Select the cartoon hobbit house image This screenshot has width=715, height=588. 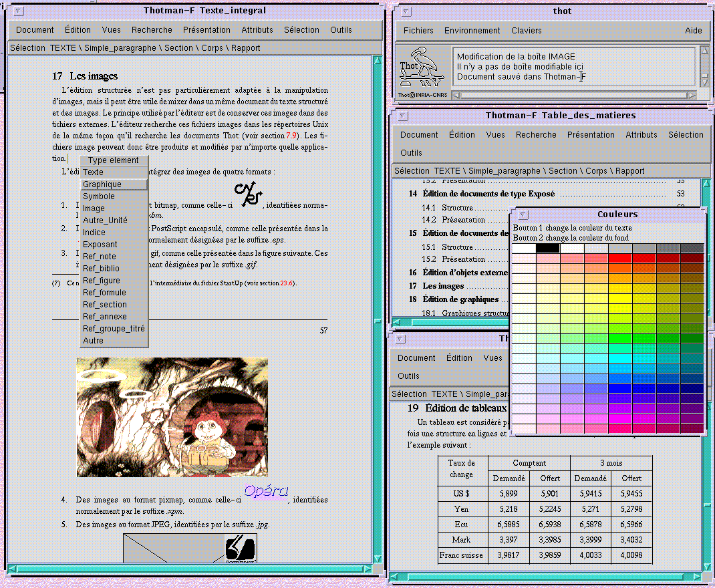[172, 417]
